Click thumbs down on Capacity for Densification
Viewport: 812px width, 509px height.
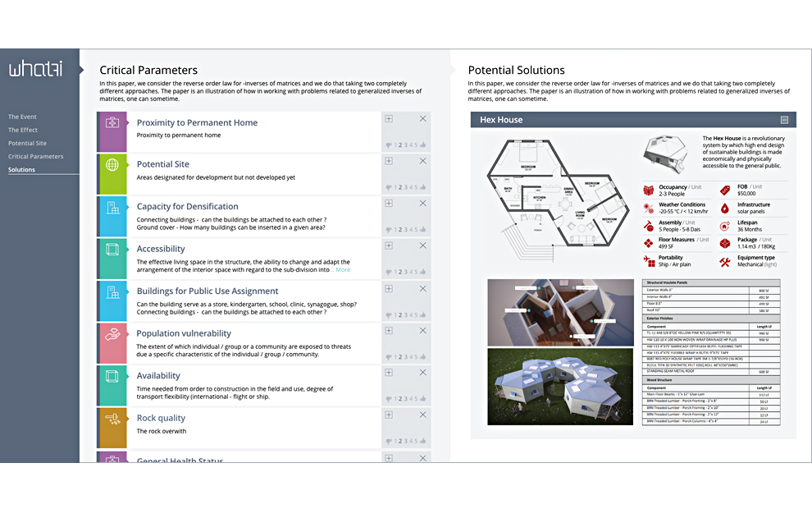click(388, 230)
